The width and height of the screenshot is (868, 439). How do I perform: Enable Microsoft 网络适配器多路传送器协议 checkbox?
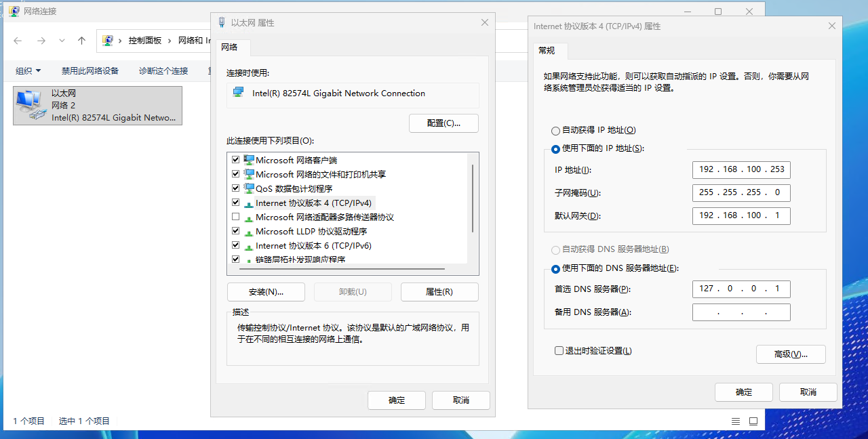[236, 217]
